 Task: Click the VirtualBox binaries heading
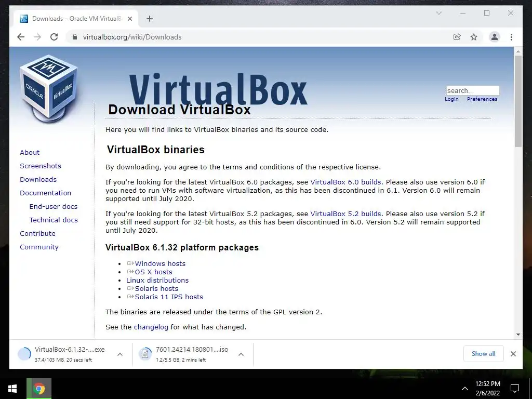coord(156,150)
